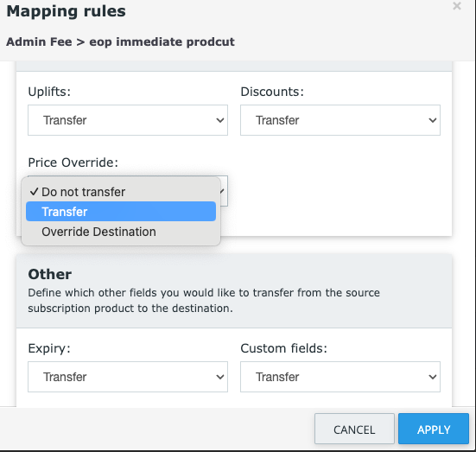Image resolution: width=476 pixels, height=452 pixels.
Task: Open the Expiry dropdown
Action: [128, 377]
